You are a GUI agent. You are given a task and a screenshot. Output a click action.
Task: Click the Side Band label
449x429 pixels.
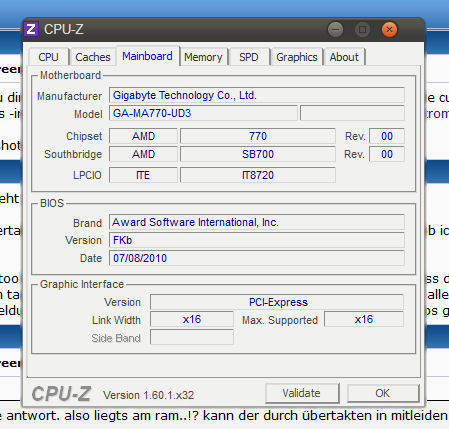tap(116, 338)
